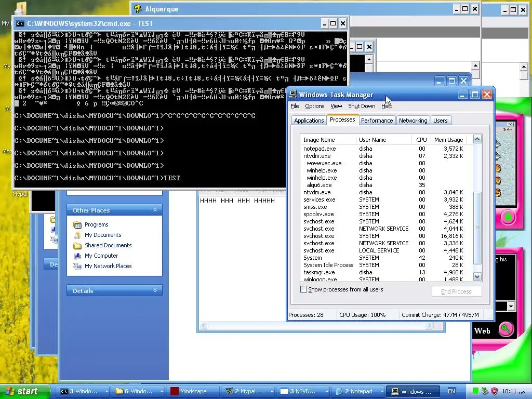
Task: Click the green tray status icon
Action: (x=476, y=391)
